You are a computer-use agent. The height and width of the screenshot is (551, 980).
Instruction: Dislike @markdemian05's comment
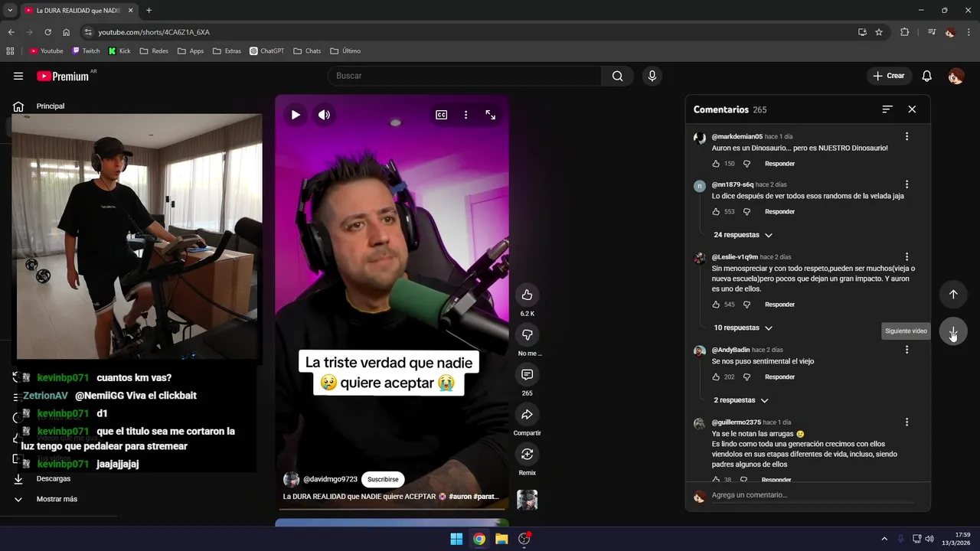(746, 164)
